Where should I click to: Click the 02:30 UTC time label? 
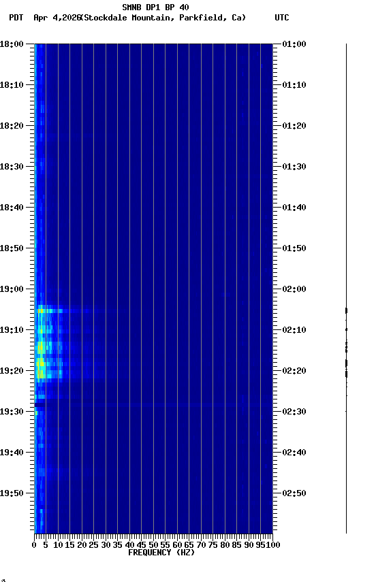[294, 412]
